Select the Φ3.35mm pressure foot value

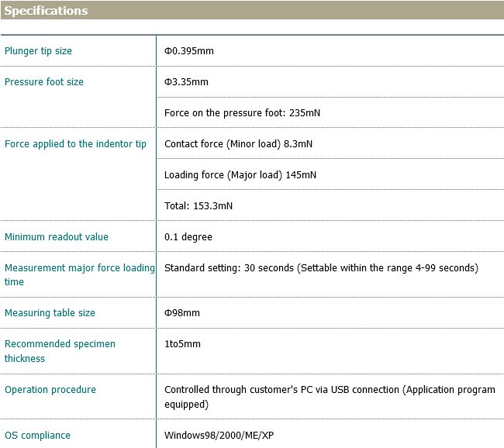[x=186, y=82]
